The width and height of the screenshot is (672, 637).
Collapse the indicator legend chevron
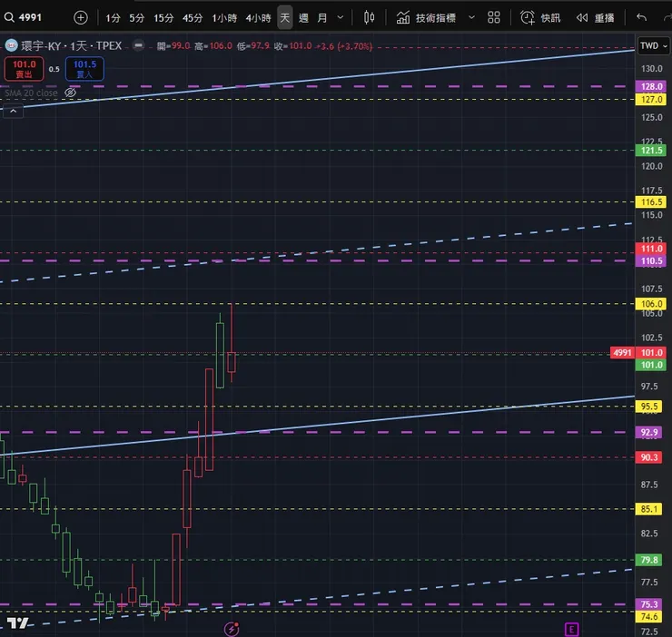(x=14, y=112)
